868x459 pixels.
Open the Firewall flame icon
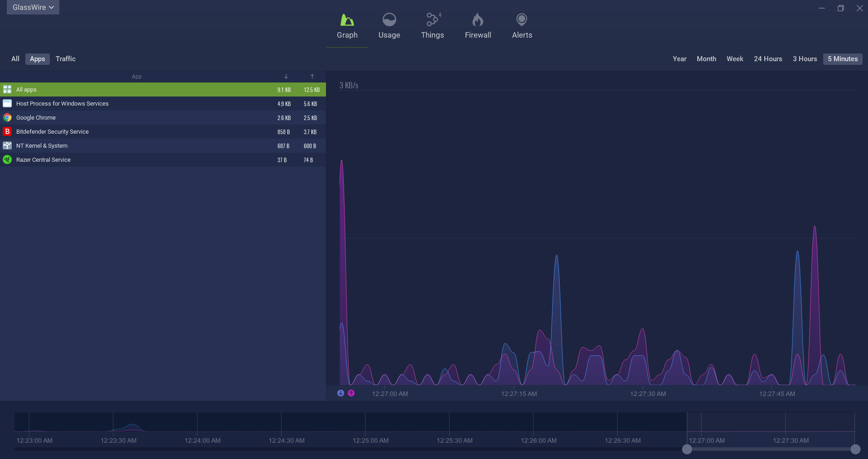point(478,20)
